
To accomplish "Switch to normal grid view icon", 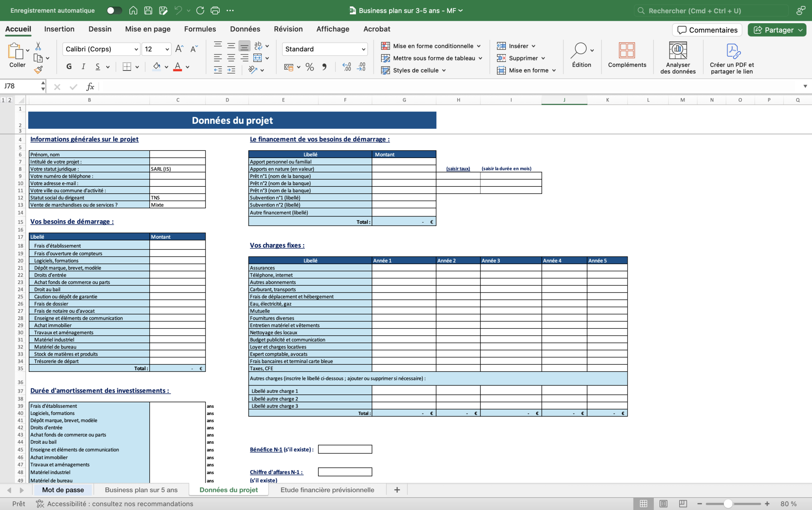I will tap(644, 504).
